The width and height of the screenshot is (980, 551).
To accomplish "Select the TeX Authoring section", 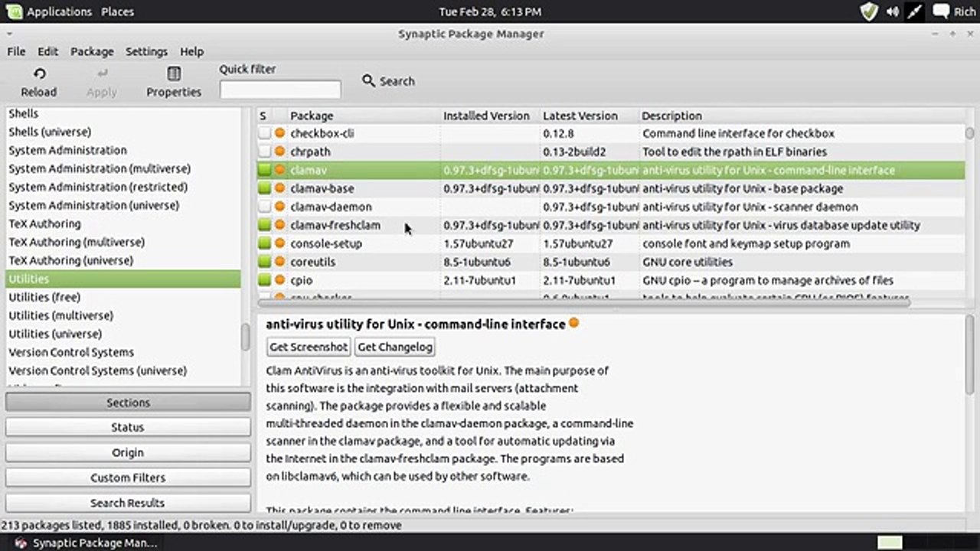I will [44, 223].
